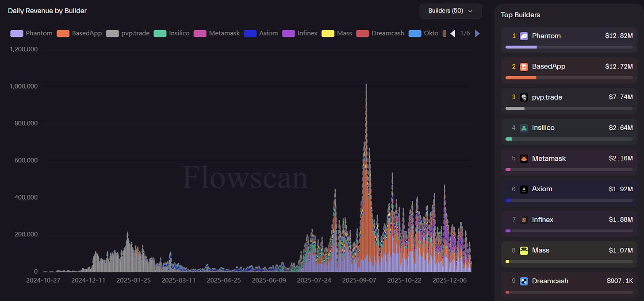
Task: Click the Mass yellow logo icon
Action: coord(524,251)
